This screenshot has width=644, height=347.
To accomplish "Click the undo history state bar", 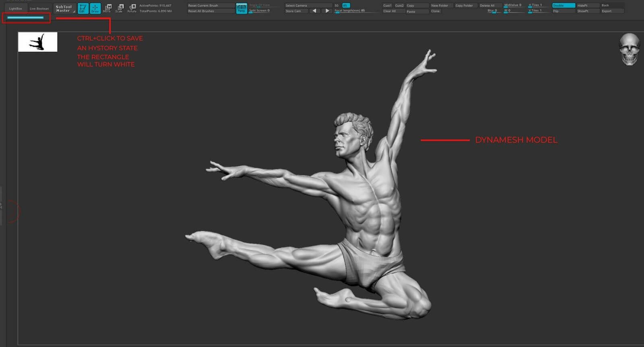I will (25, 18).
